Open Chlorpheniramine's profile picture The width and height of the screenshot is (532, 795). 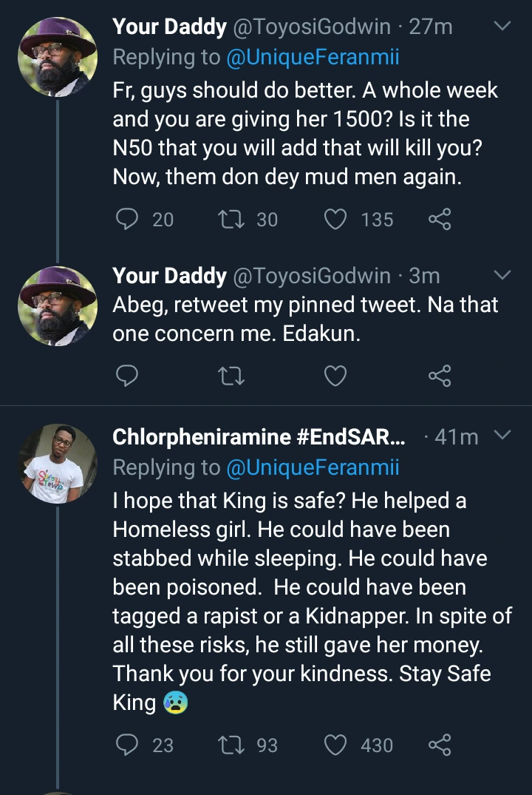pos(58,464)
